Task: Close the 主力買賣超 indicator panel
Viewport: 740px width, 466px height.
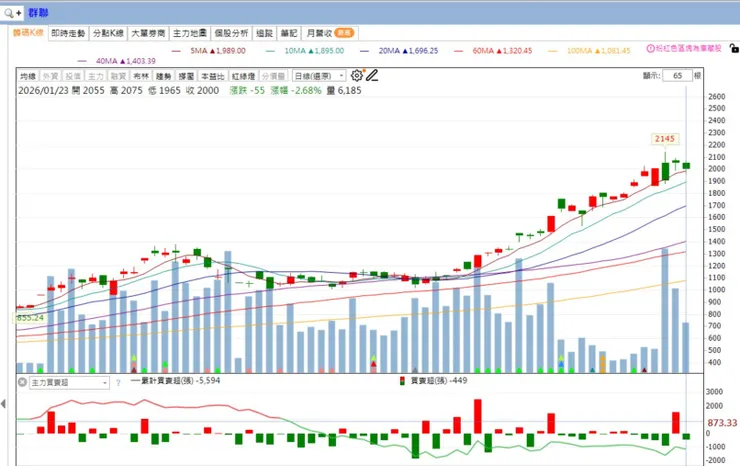Action: (22, 382)
